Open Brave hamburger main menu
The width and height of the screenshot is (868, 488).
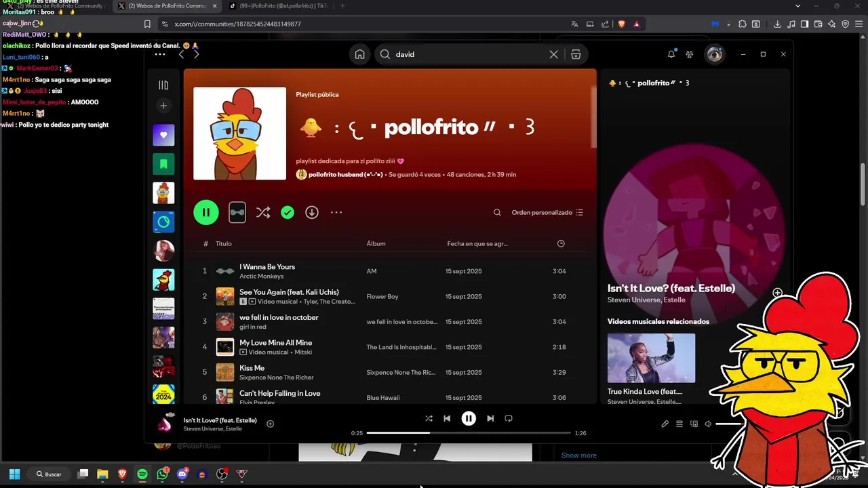[858, 24]
